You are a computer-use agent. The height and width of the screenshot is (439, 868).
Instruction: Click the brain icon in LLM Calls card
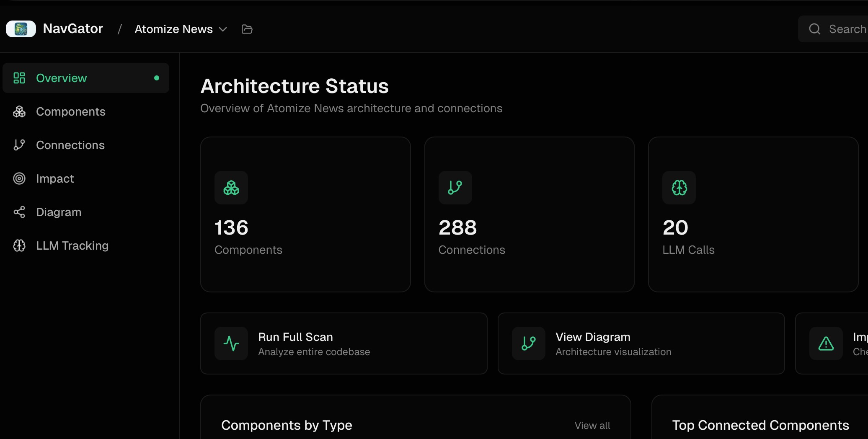679,188
